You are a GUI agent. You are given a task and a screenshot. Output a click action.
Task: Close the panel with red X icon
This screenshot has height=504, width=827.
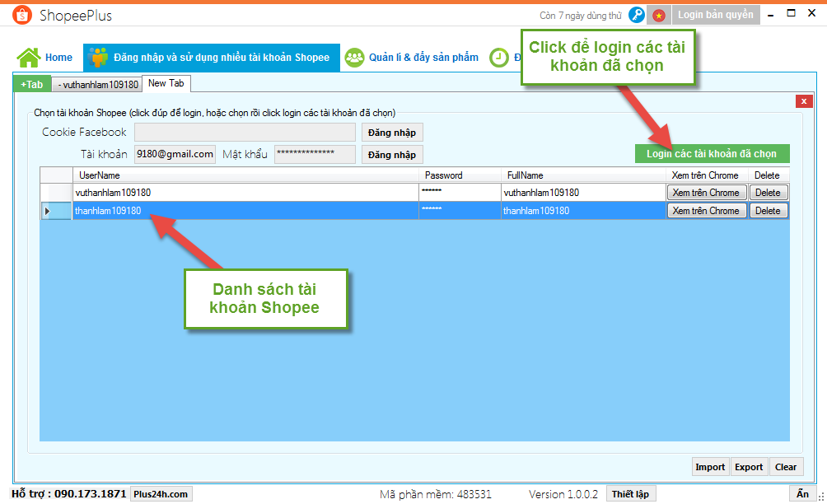[804, 101]
